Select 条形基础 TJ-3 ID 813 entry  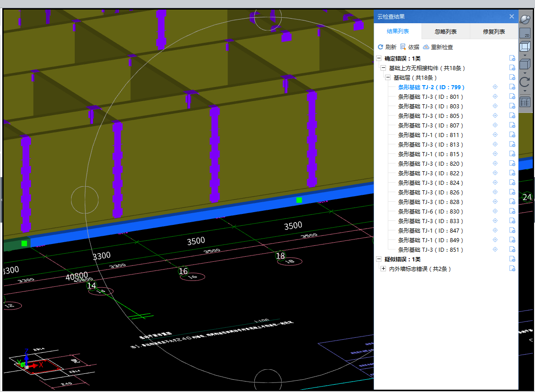(x=430, y=144)
